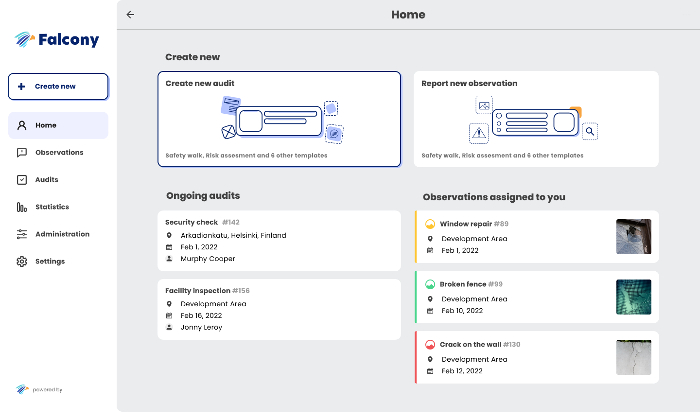700x412 pixels.
Task: Open the Facility inspection #156 audit
Action: pyautogui.click(x=278, y=309)
